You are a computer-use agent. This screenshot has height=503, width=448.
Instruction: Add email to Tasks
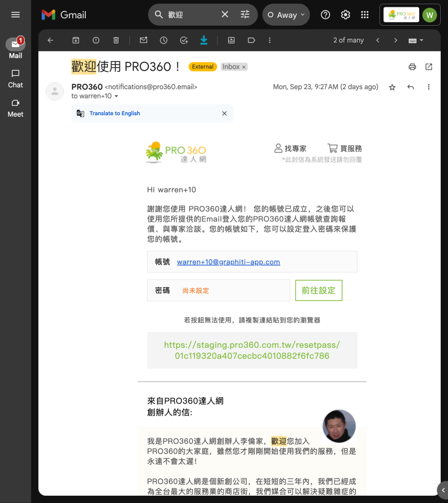coord(183,40)
